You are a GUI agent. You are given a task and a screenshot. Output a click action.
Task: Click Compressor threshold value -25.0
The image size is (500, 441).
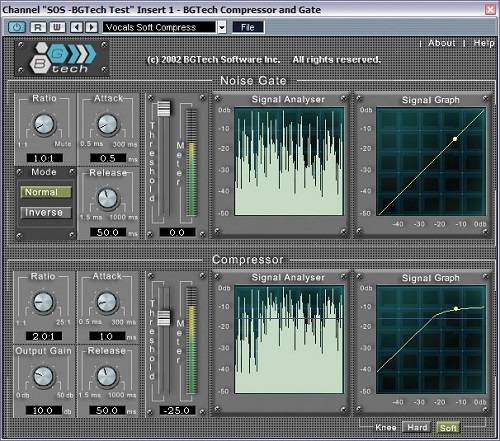pyautogui.click(x=177, y=410)
